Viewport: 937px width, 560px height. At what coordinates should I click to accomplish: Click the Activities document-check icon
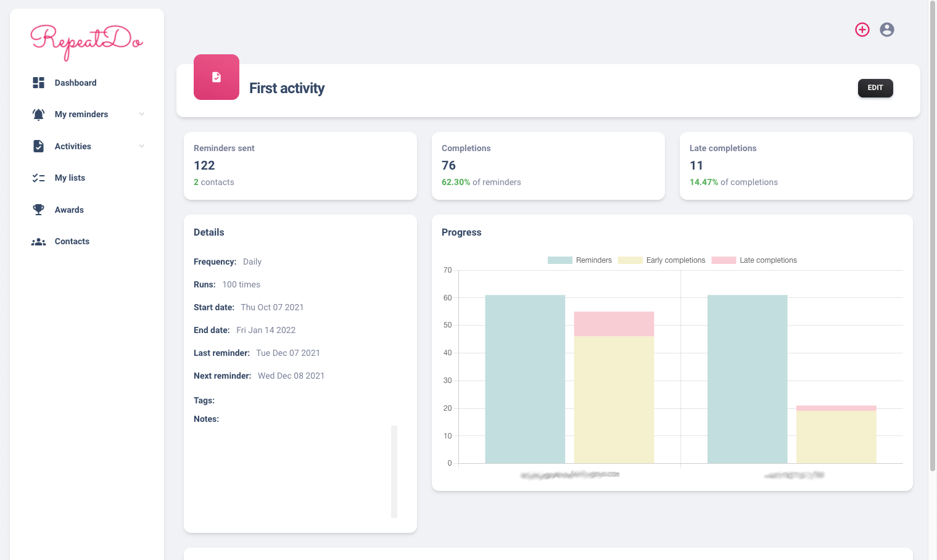coord(39,146)
